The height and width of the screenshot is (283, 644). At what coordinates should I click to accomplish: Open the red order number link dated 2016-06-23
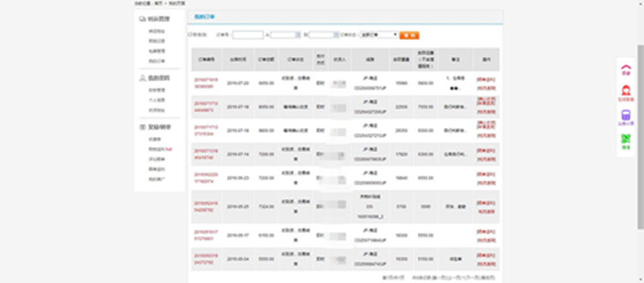coord(206,178)
